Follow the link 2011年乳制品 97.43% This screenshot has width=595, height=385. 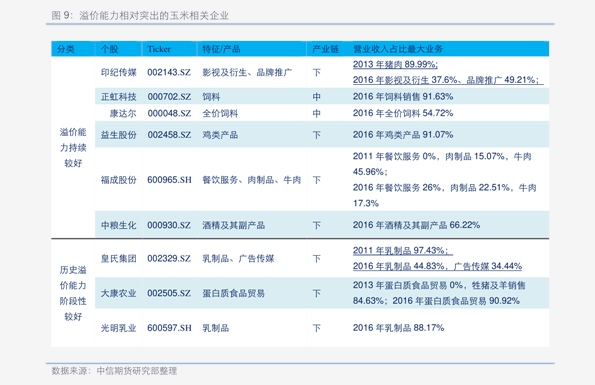tap(401, 250)
